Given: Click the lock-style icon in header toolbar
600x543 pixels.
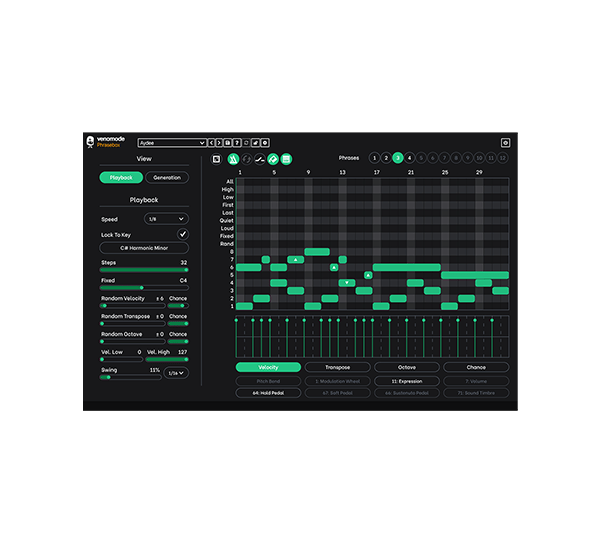Looking at the screenshot, I should tap(255, 143).
